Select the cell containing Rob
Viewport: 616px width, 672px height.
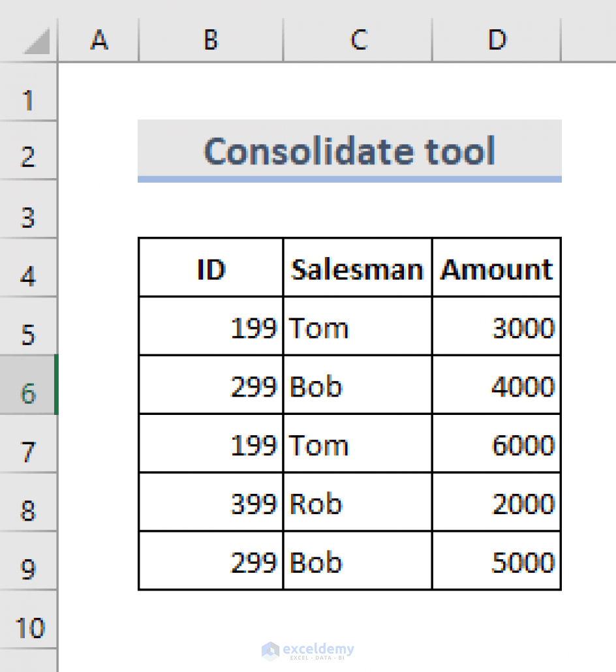coord(358,502)
